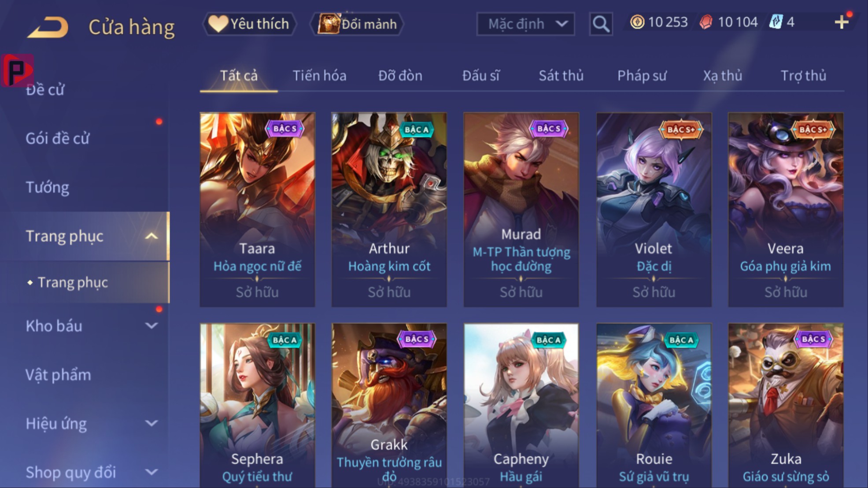Screen dimensions: 868x488
Task: Expand the Kho báu sidebar section
Action: point(151,326)
